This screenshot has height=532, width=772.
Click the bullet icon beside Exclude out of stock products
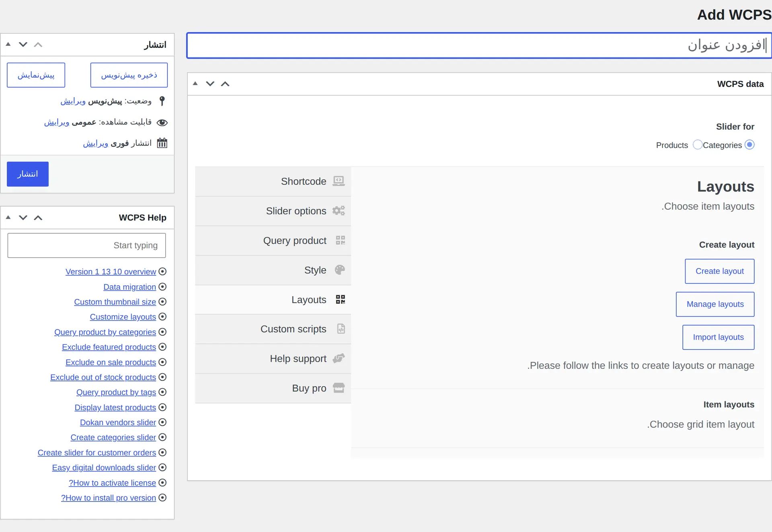coord(162,377)
